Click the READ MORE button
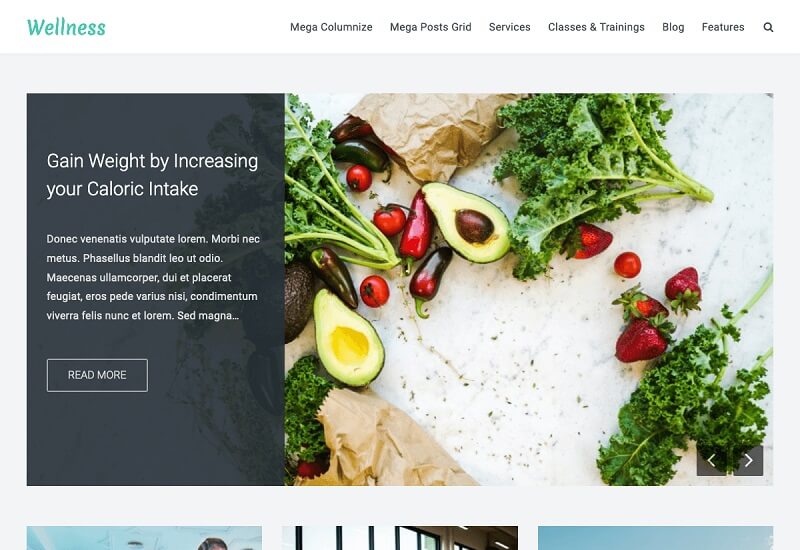The image size is (800, 550). click(x=97, y=375)
